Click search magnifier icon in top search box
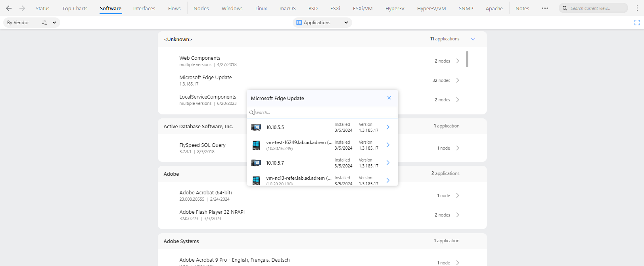The width and height of the screenshot is (644, 266). (565, 8)
